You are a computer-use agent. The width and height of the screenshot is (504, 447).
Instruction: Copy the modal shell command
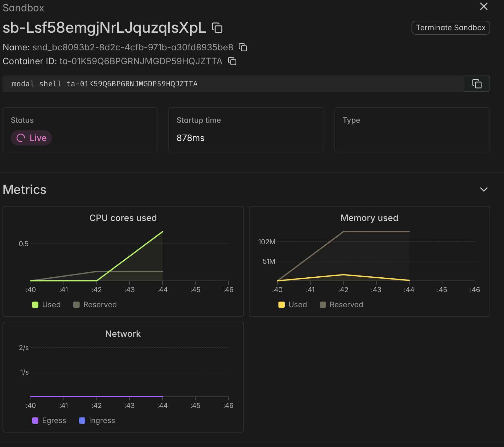tap(477, 84)
